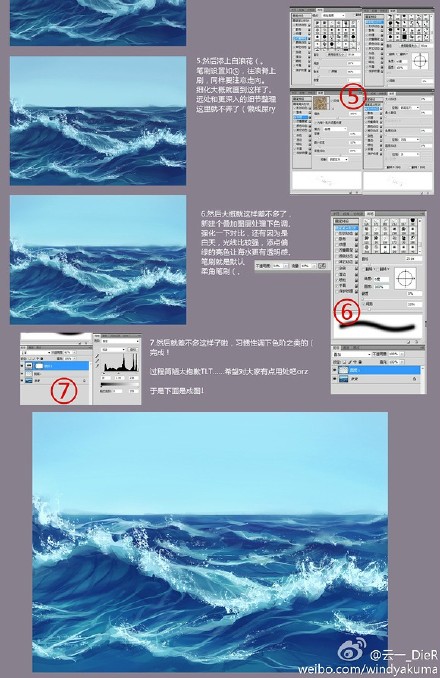Click the lock beside Shape Dynamics in step 6 panel
Viewport: 440px width, 678px height.
click(356, 233)
